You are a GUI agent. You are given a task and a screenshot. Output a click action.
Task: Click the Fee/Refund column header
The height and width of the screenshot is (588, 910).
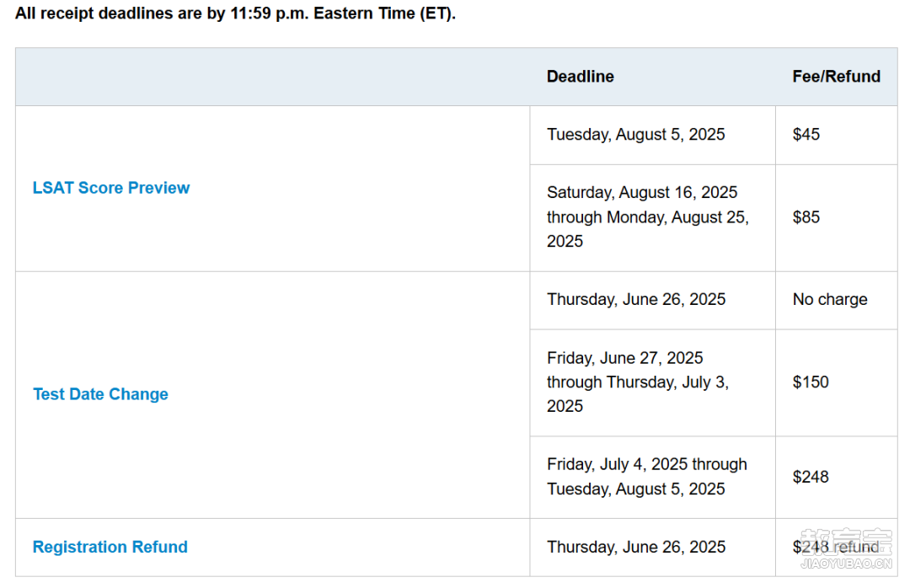point(837,77)
